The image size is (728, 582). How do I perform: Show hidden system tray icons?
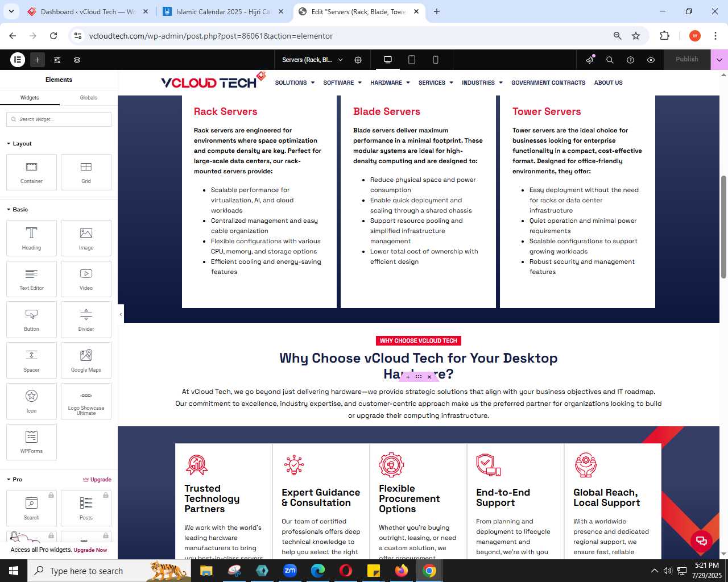[654, 571]
